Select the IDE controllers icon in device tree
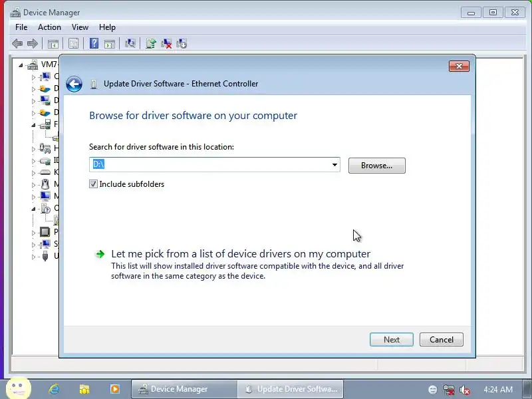The height and width of the screenshot is (399, 532). coord(45,160)
